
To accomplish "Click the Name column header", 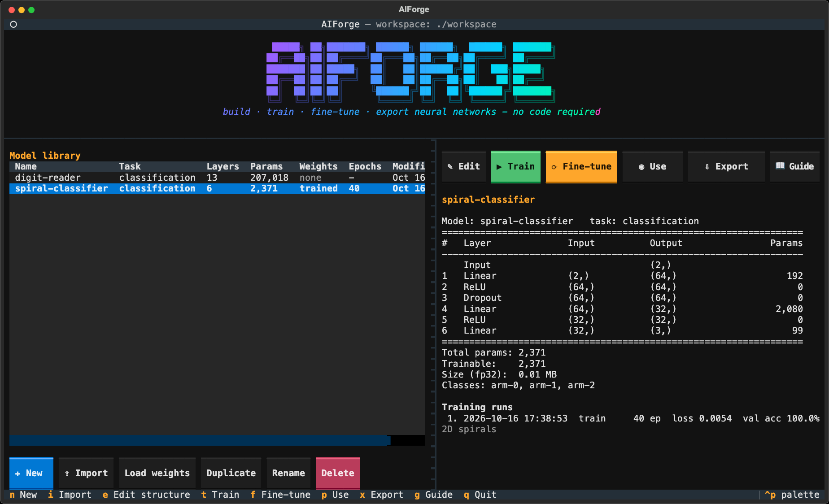I will click(26, 166).
